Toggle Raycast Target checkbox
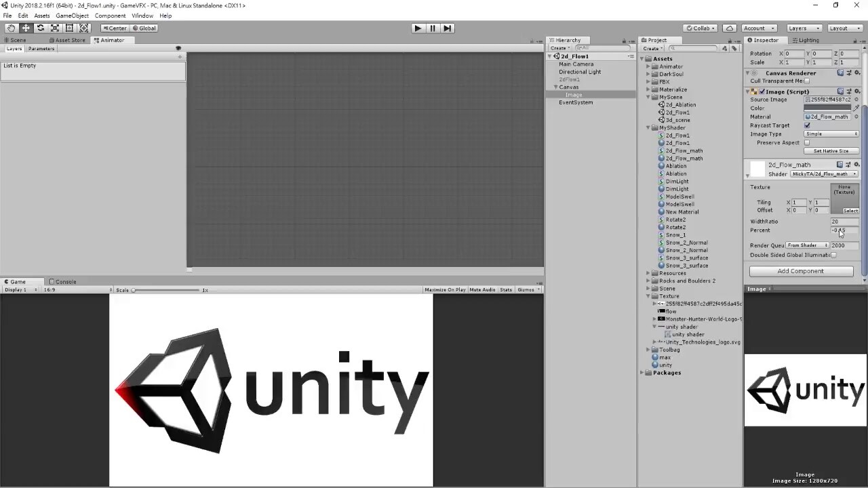 [x=807, y=125]
